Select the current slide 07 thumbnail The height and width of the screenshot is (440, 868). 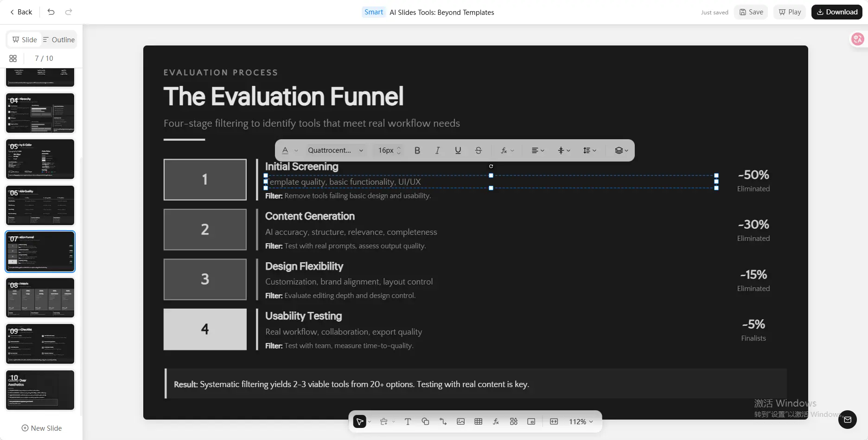click(40, 252)
